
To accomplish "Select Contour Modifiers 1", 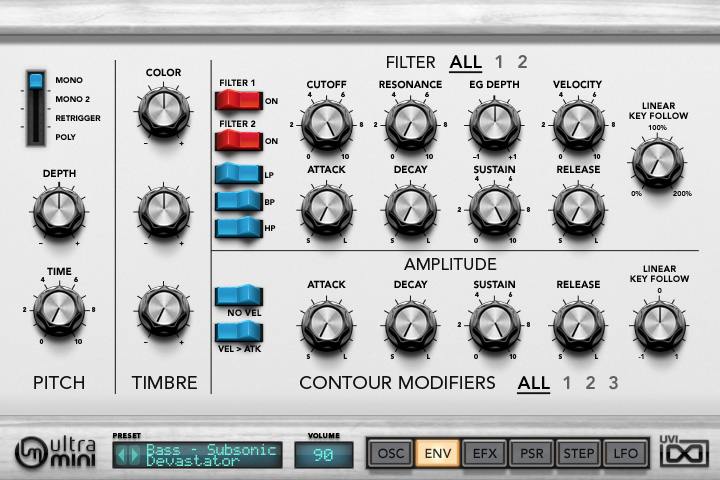I will point(567,383).
